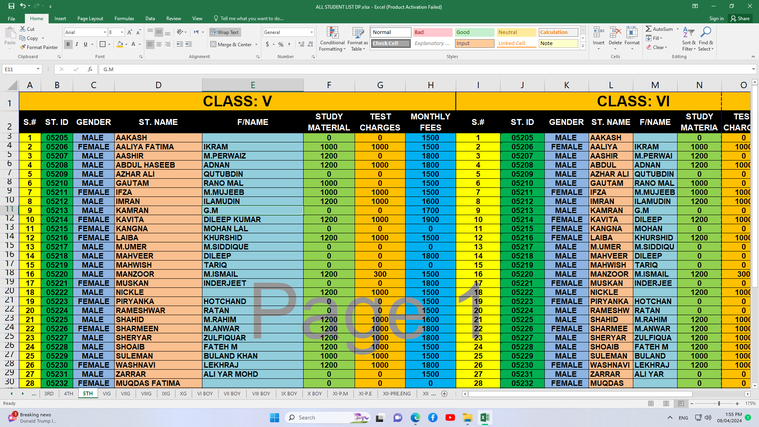This screenshot has width=759, height=427.
Task: Click the Decrease Decimal icon
Action: click(310, 44)
